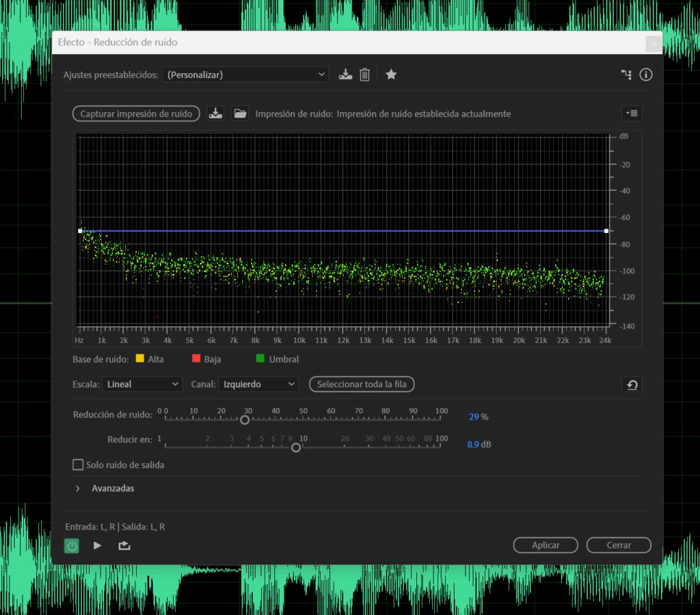
Task: Open the channel map editor icon
Action: [x=626, y=74]
